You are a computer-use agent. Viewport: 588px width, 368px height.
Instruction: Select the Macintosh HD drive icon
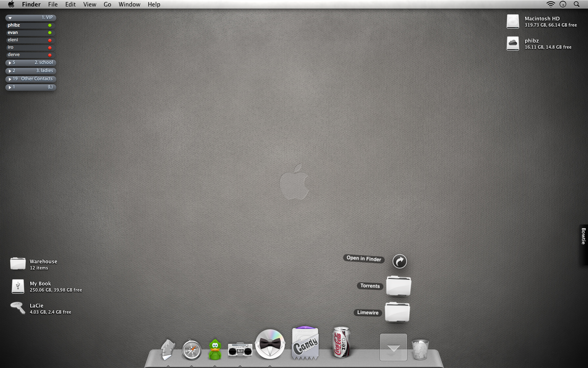[513, 21]
